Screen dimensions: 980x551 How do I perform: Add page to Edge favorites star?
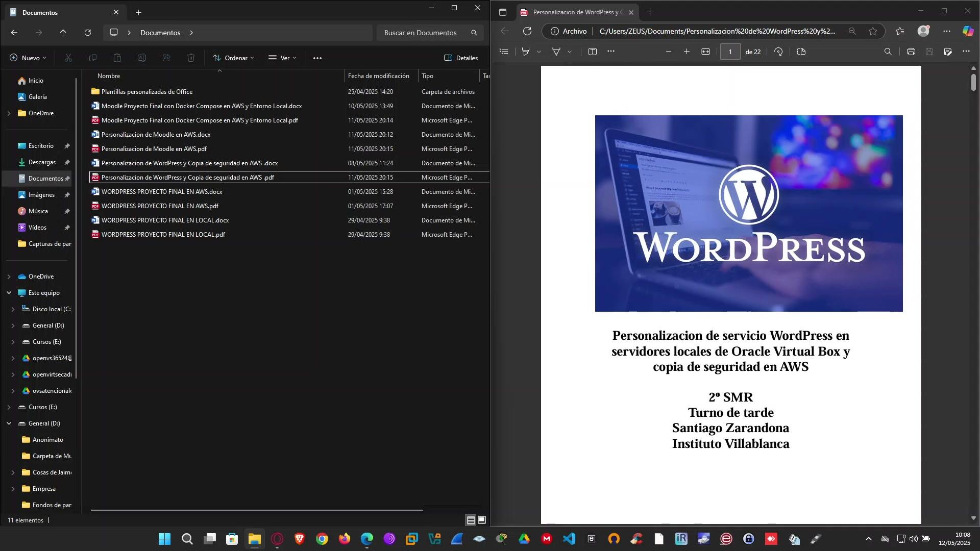[x=873, y=31]
